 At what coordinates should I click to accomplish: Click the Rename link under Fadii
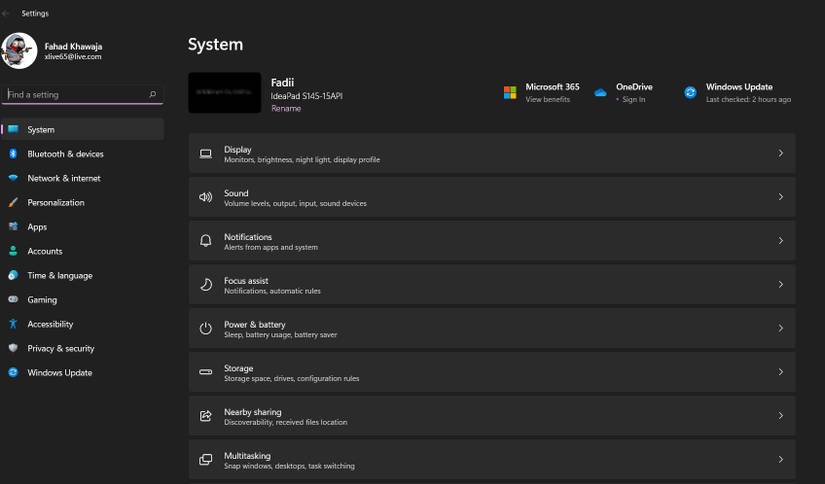(285, 108)
